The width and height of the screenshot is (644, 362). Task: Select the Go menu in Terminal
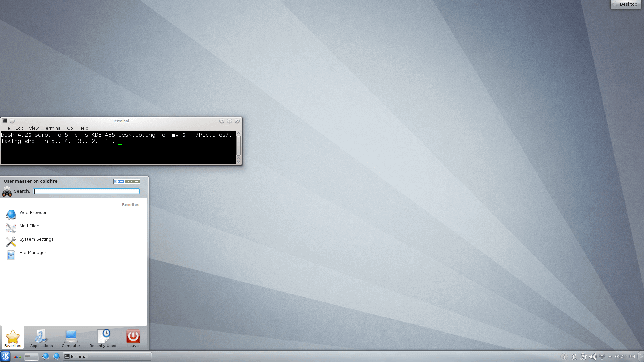click(x=70, y=128)
